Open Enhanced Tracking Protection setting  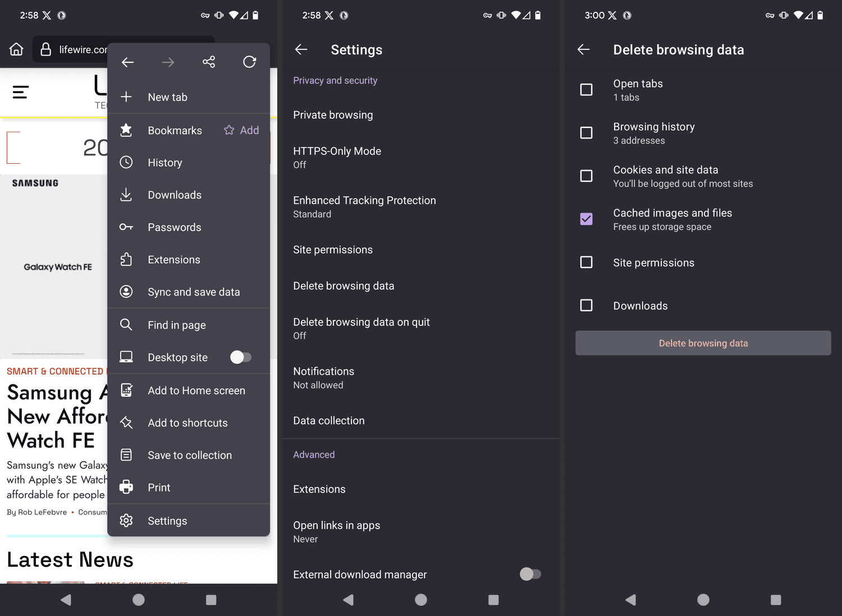(x=364, y=206)
